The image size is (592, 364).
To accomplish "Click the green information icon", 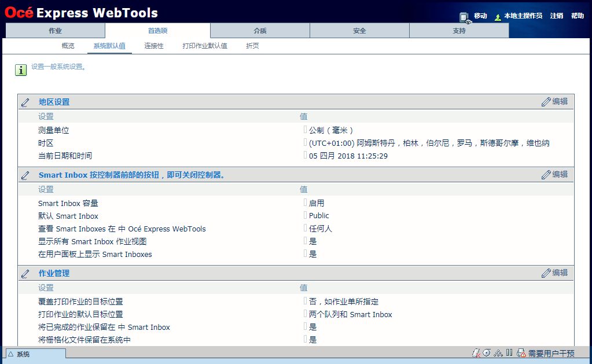I will [x=21, y=70].
